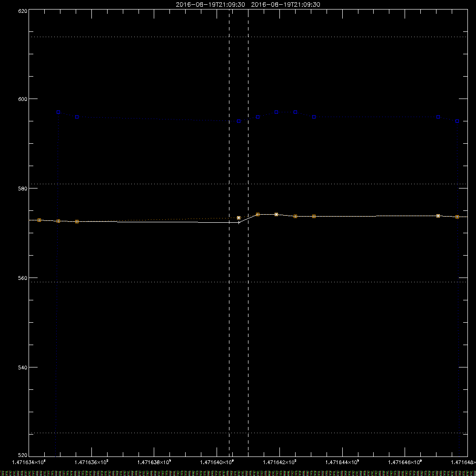Screen dimensions: 476x476
Task: Click the 1.471636×10⁹ x-axis label
Action: (91, 462)
